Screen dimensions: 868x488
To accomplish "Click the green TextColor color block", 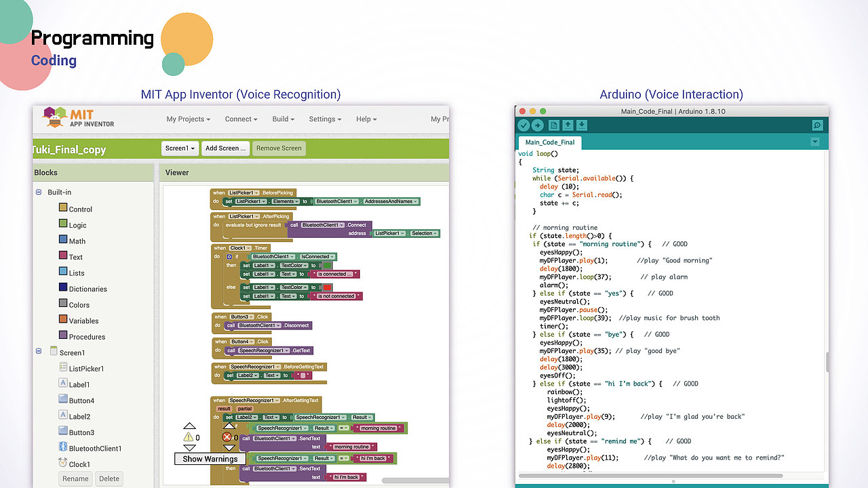I will [x=328, y=266].
